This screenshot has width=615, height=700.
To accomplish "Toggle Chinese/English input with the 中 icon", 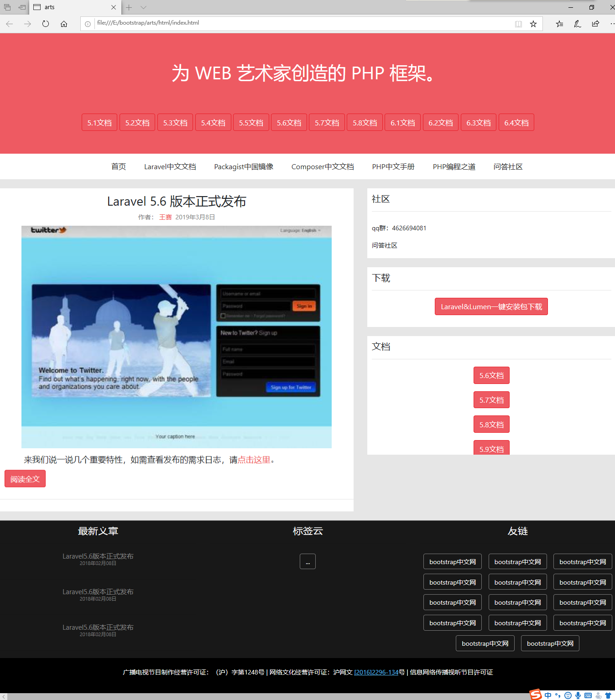I will 548,695.
